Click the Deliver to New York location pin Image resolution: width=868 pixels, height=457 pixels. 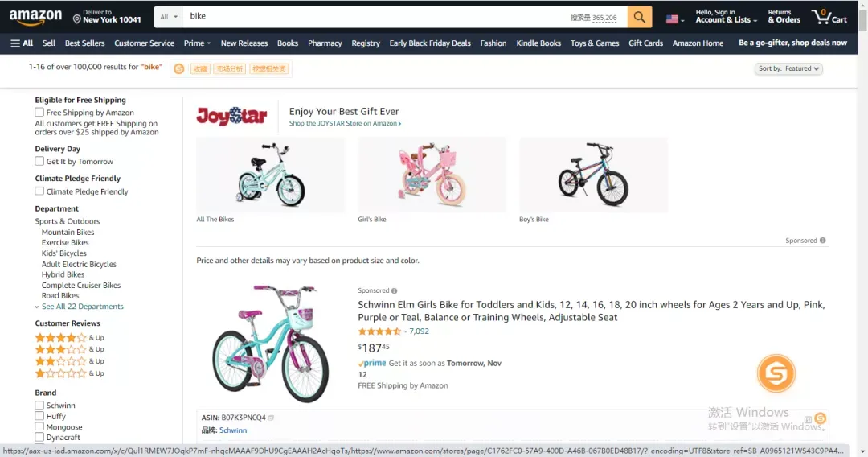[77, 19]
